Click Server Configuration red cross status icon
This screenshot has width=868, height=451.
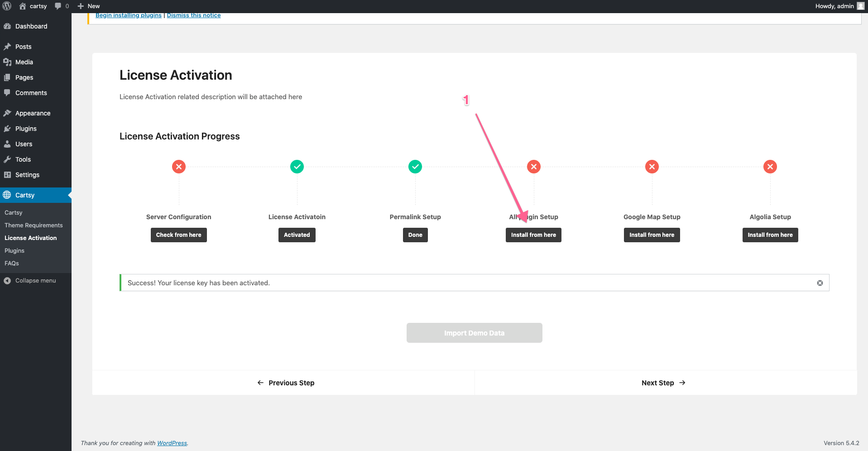click(x=179, y=167)
